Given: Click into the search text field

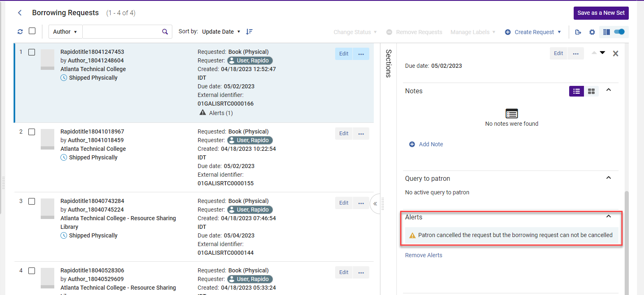Looking at the screenshot, I should click(x=120, y=32).
